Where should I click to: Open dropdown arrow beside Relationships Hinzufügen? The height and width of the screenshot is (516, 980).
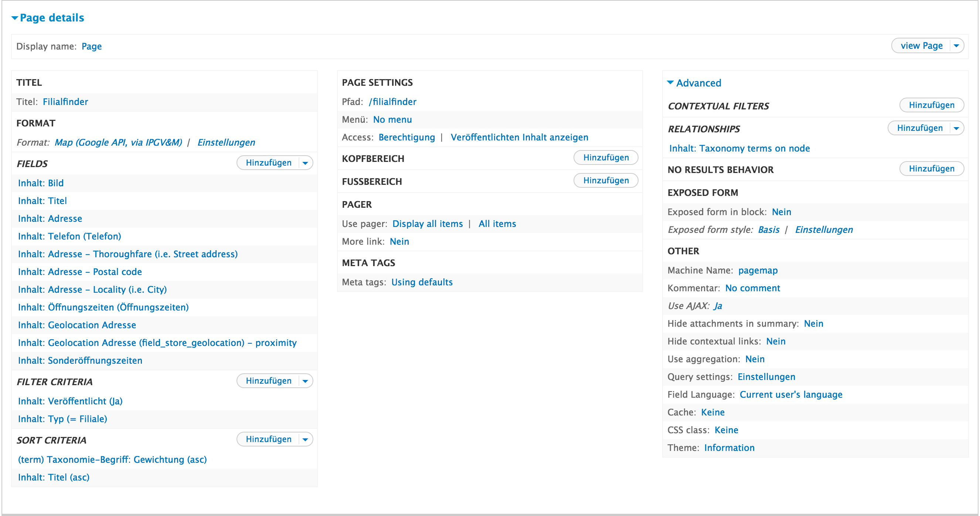pos(956,128)
